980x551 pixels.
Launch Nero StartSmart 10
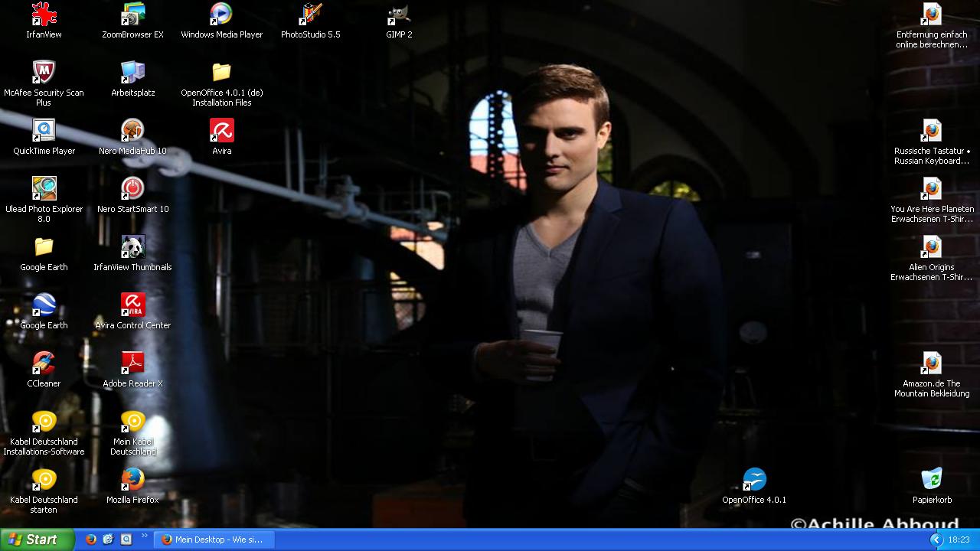132,189
